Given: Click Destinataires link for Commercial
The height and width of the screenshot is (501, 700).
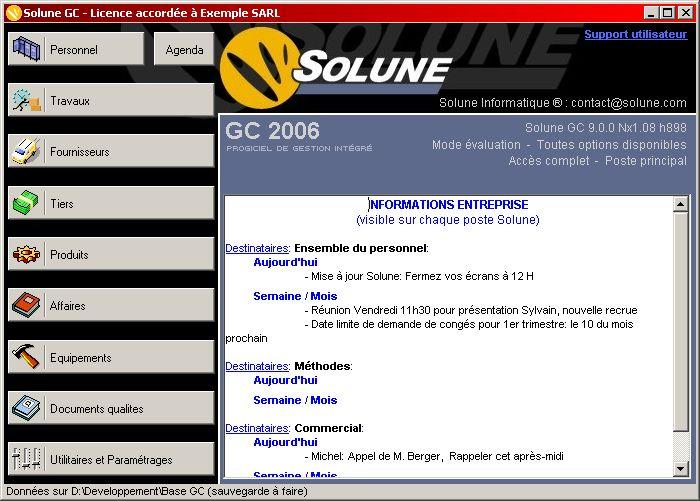Looking at the screenshot, I should coord(257,428).
